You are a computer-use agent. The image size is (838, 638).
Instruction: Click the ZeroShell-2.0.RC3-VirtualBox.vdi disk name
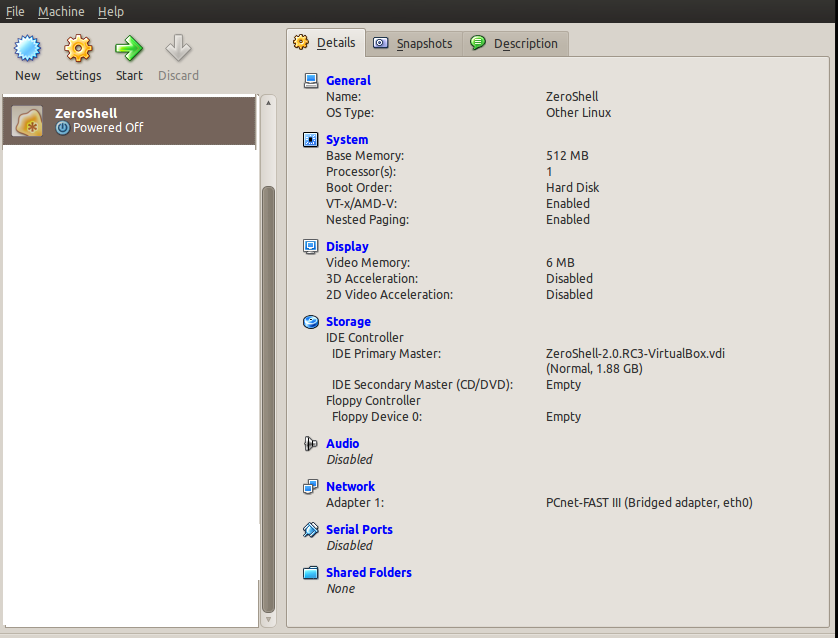pyautogui.click(x=635, y=354)
